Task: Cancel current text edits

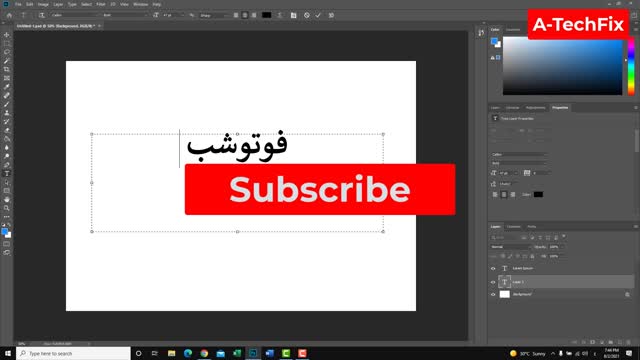Action: pyautogui.click(x=307, y=15)
